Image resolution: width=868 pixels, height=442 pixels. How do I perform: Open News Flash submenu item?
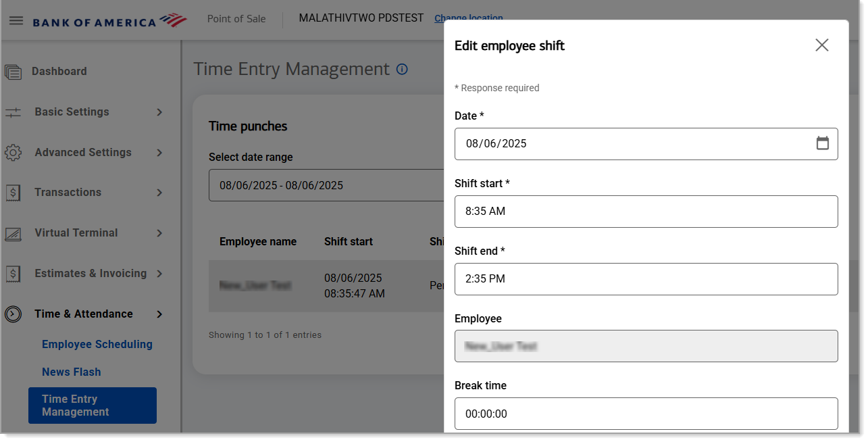[71, 372]
